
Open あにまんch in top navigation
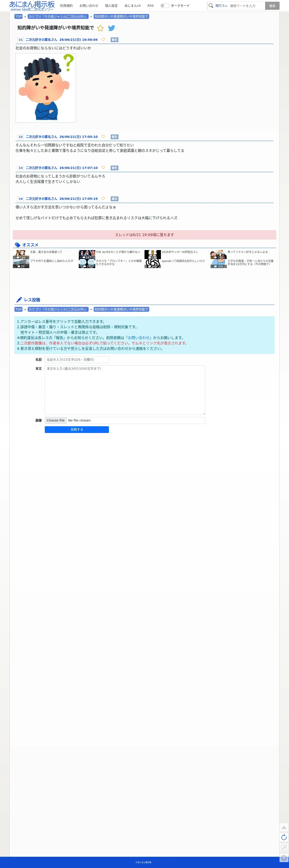(133, 6)
